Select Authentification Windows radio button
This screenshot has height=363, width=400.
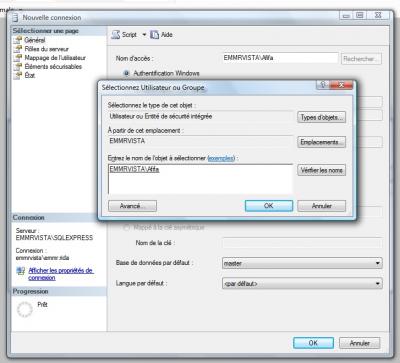(x=126, y=73)
